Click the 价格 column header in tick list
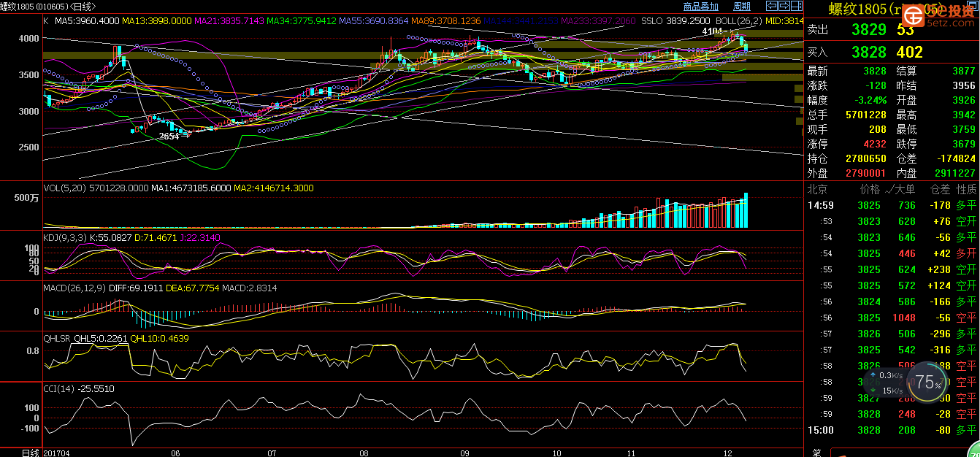This screenshot has height=457, width=980. click(870, 189)
